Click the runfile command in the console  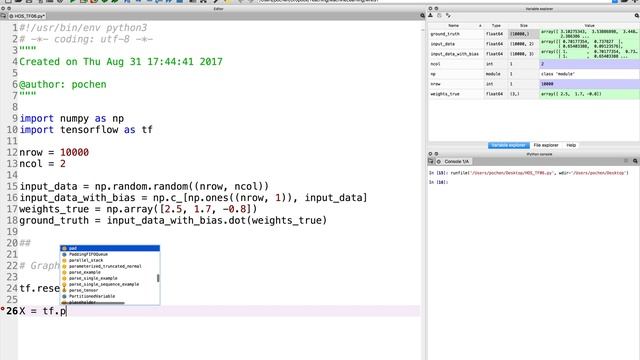point(539,173)
